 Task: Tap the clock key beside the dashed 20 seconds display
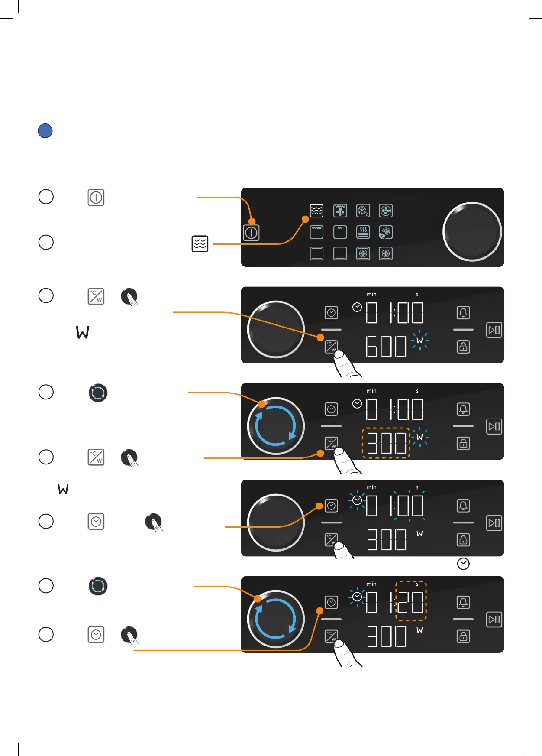click(331, 602)
